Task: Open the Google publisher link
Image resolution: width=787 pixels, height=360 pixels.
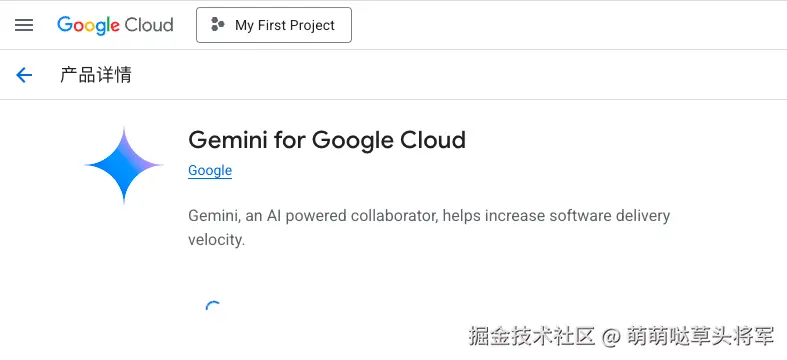Action: tap(210, 171)
